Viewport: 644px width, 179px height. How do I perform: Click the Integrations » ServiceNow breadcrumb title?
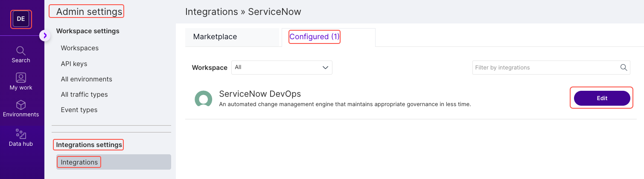(x=243, y=12)
